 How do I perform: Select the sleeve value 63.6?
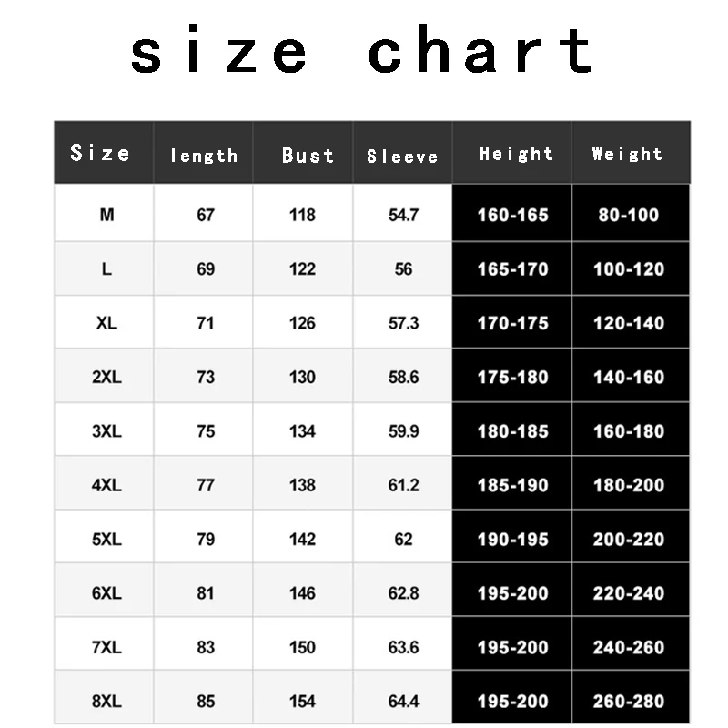pos(403,647)
